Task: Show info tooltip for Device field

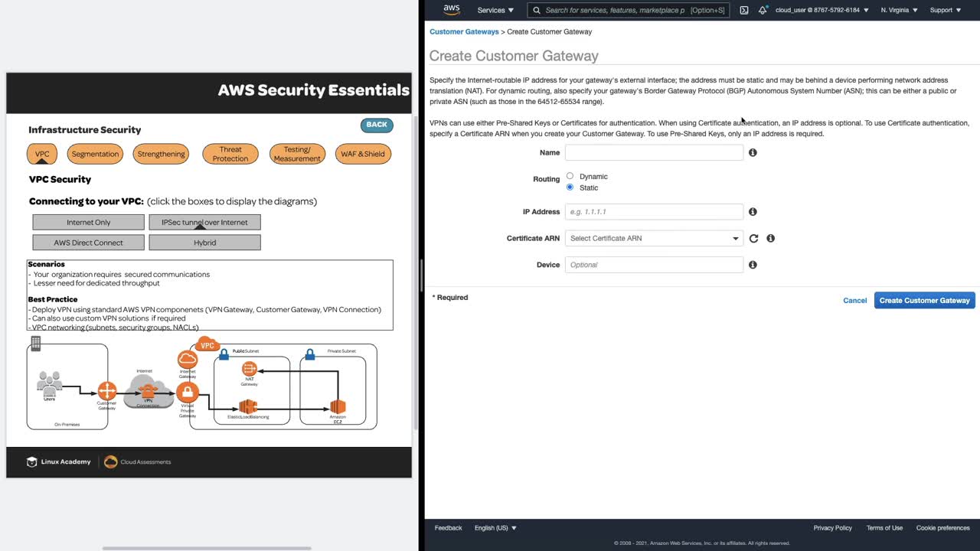Action: tap(753, 265)
